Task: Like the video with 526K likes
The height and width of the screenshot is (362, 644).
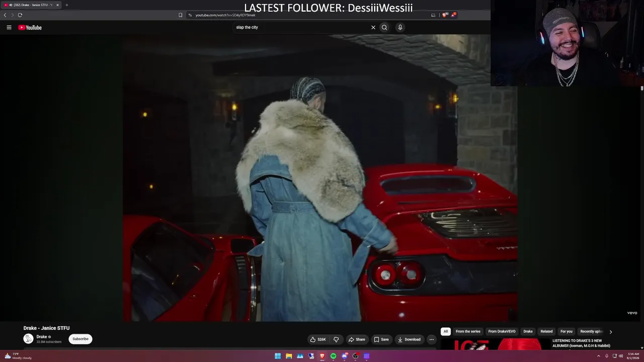Action: [x=318, y=339]
